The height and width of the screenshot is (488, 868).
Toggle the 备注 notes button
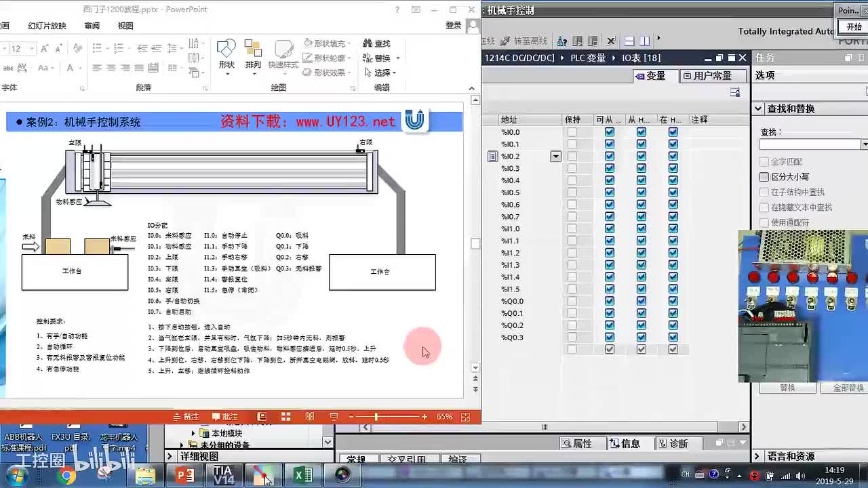tap(186, 417)
